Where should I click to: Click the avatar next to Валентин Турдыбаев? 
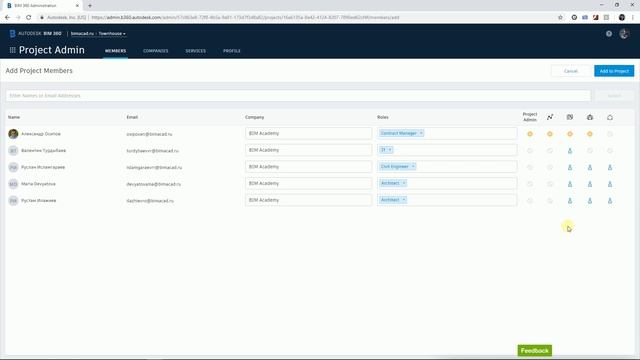[x=13, y=150]
